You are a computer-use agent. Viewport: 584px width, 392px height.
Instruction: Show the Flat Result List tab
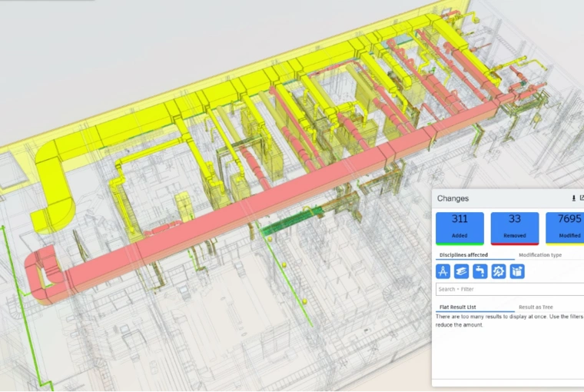[x=465, y=307]
